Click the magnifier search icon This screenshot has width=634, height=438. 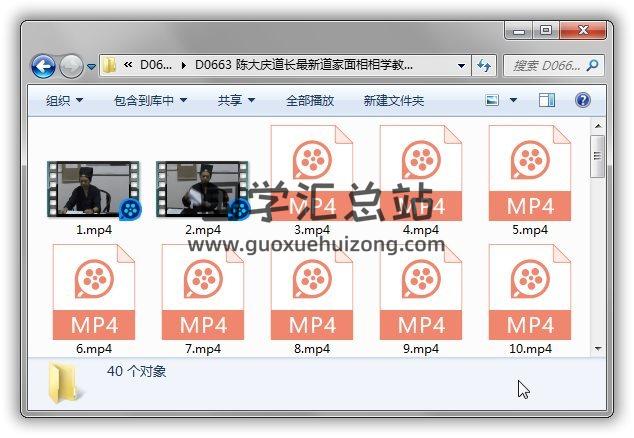[593, 65]
